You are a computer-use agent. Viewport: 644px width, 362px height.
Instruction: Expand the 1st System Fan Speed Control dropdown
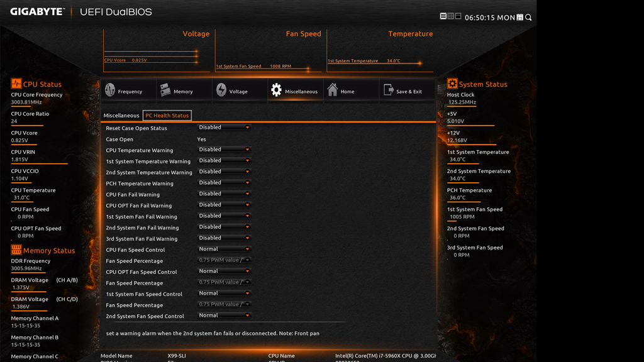(x=224, y=293)
